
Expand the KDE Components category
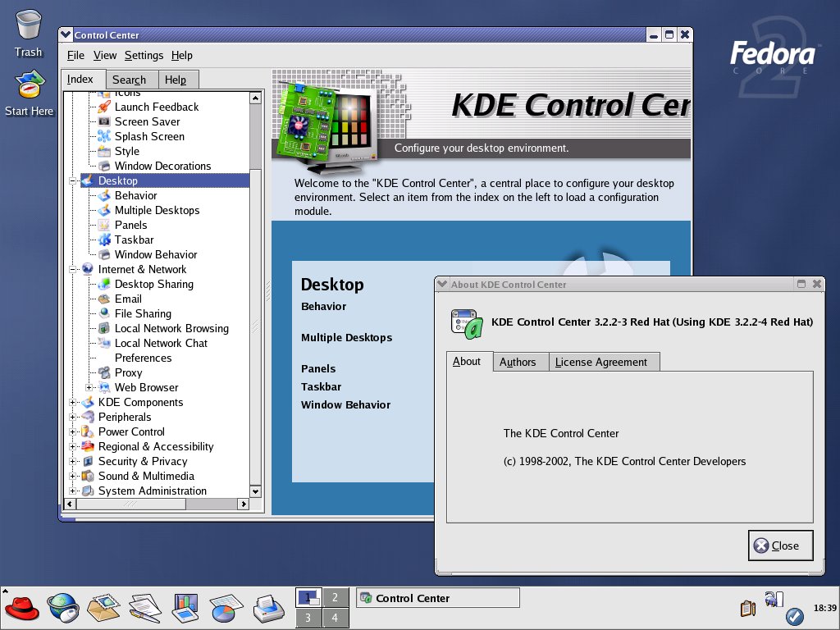(73, 402)
